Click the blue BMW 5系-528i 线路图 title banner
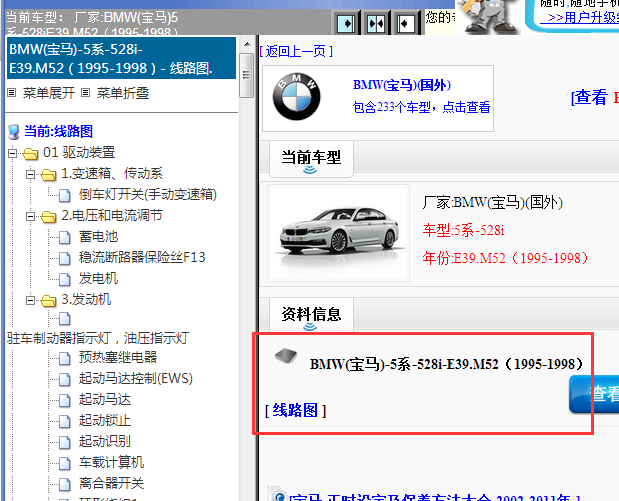This screenshot has height=501, width=619. [121, 58]
